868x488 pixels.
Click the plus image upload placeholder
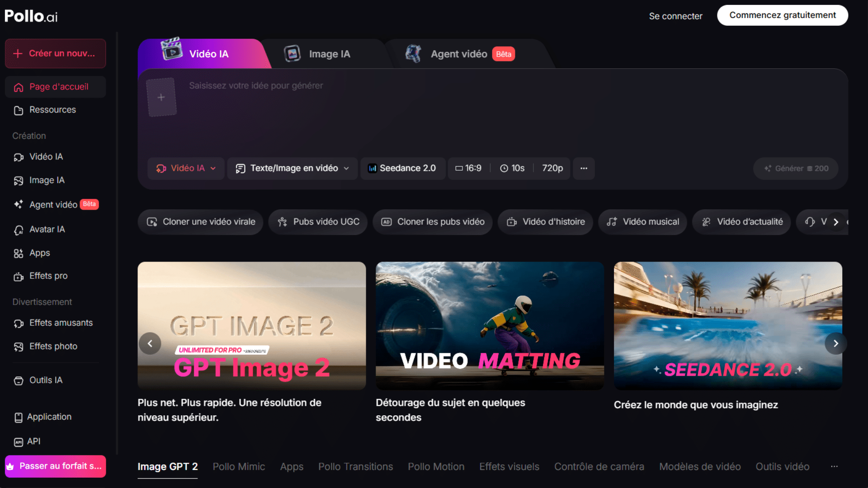click(161, 97)
